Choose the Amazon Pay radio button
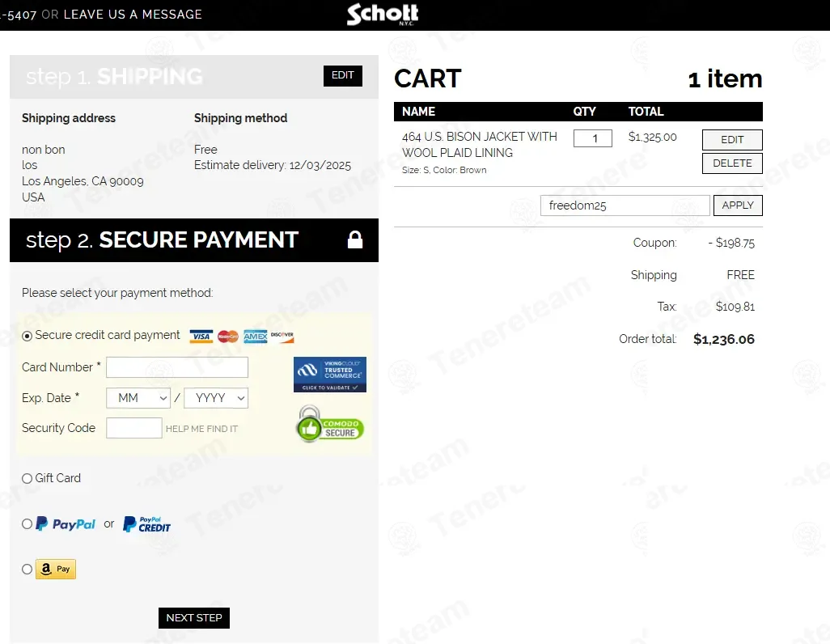830x644 pixels. click(28, 569)
